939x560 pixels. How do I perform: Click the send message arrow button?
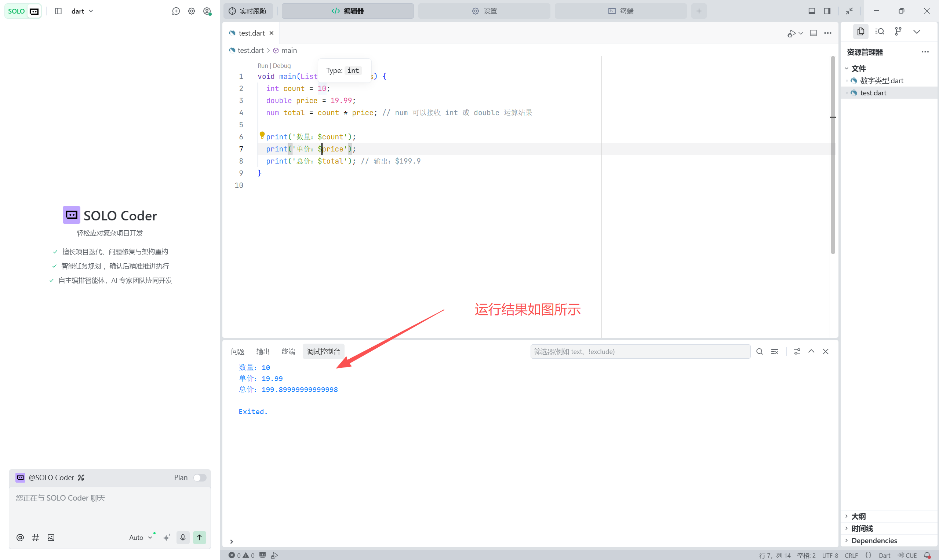[199, 537]
